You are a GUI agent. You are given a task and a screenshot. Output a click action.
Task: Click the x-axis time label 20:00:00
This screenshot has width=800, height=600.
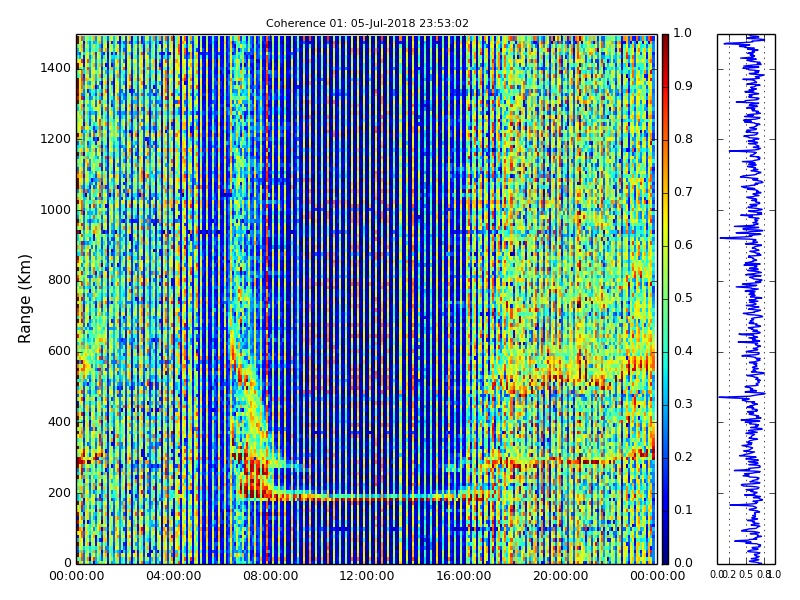coord(560,576)
